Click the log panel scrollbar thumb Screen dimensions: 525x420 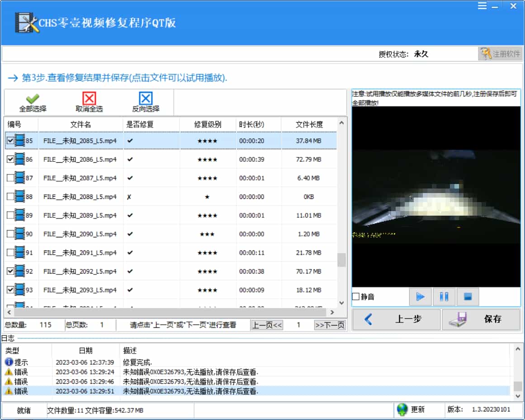pyautogui.click(x=518, y=386)
